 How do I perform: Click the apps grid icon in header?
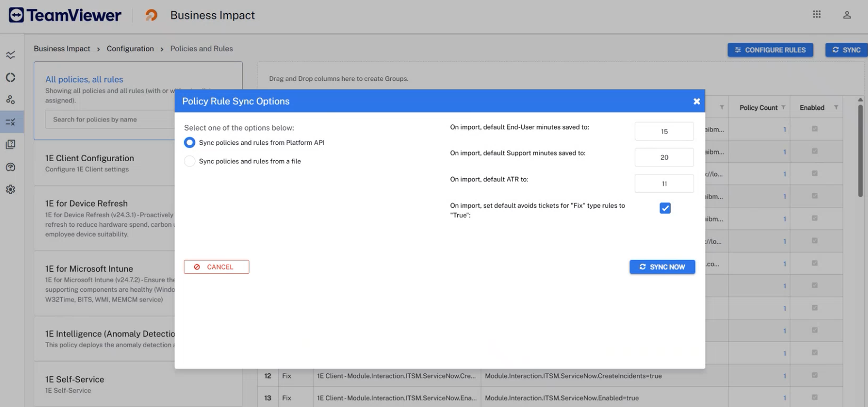[816, 15]
